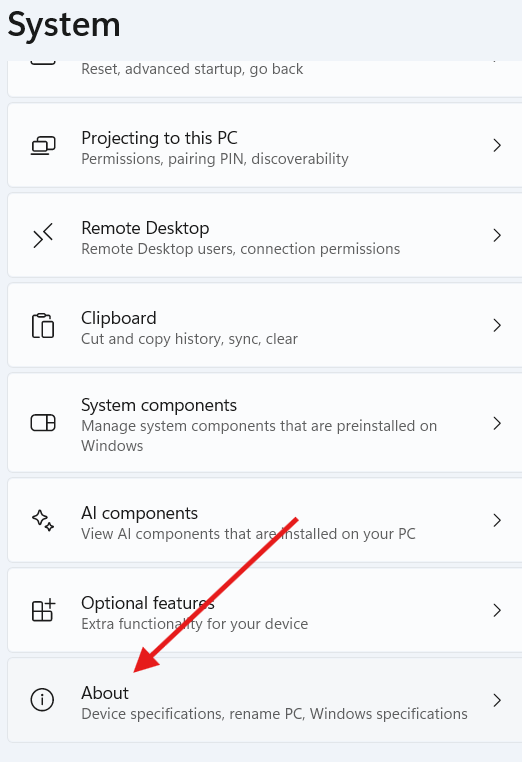Screen dimensions: 522x762
Task: Click the Remote Desktop arrows icon
Action: coord(43,236)
